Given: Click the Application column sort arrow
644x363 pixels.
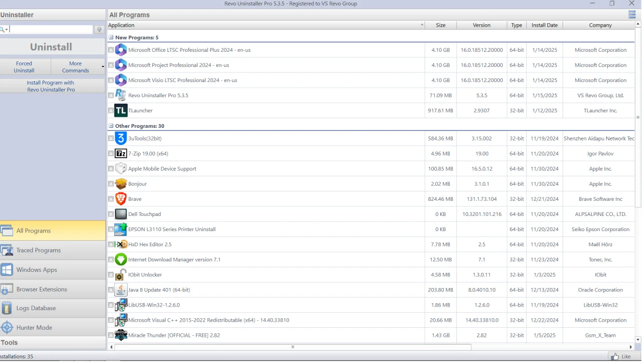Looking at the screenshot, I should tap(422, 25).
